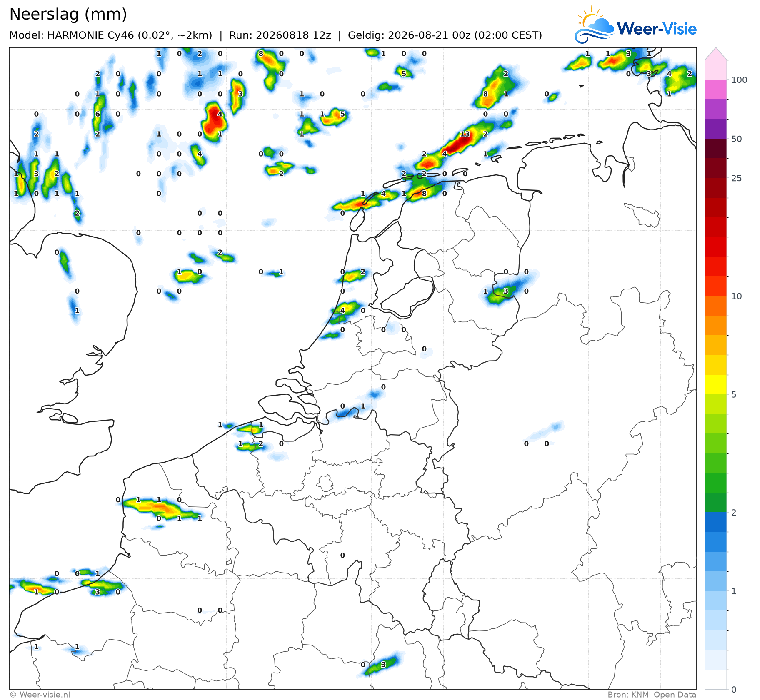This screenshot has height=700, width=760.
Task: Click the Bron: KNMI Open Data credit
Action: (652, 695)
